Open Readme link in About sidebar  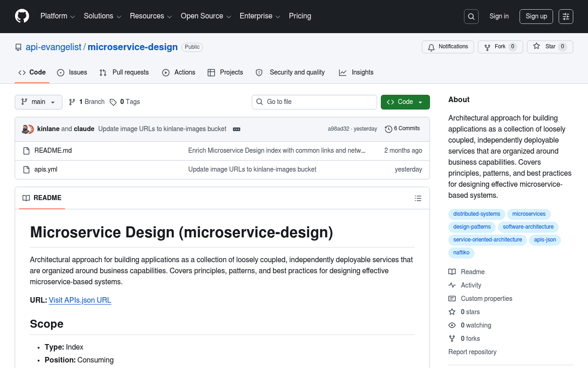(x=467, y=272)
